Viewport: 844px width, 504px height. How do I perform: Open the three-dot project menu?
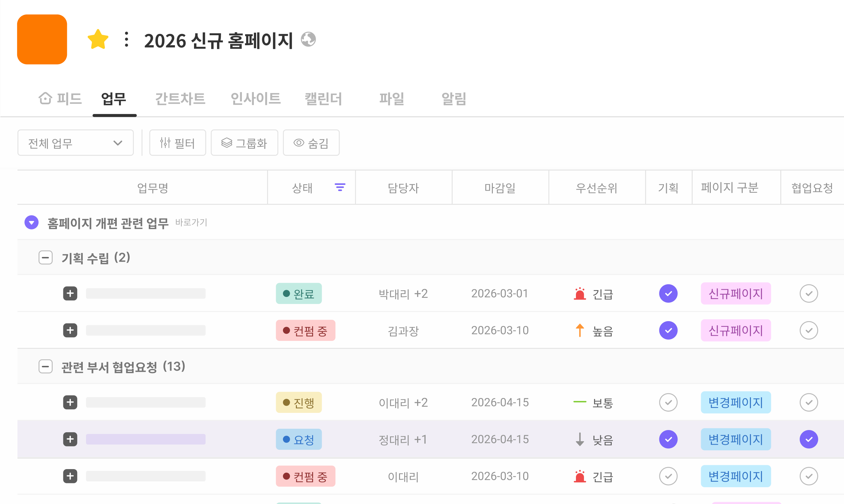click(126, 39)
